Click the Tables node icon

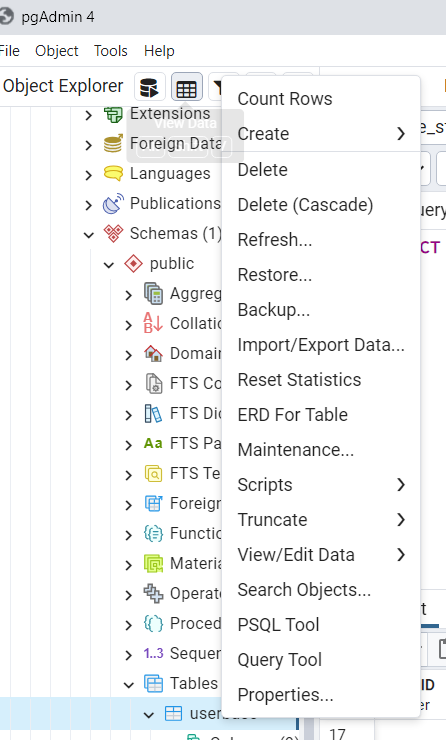(x=153, y=683)
